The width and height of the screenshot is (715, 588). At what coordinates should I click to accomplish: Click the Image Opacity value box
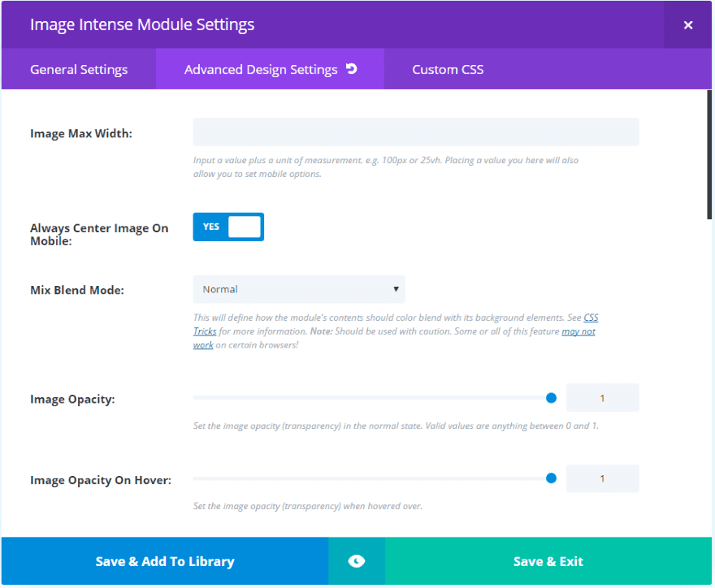(x=602, y=398)
